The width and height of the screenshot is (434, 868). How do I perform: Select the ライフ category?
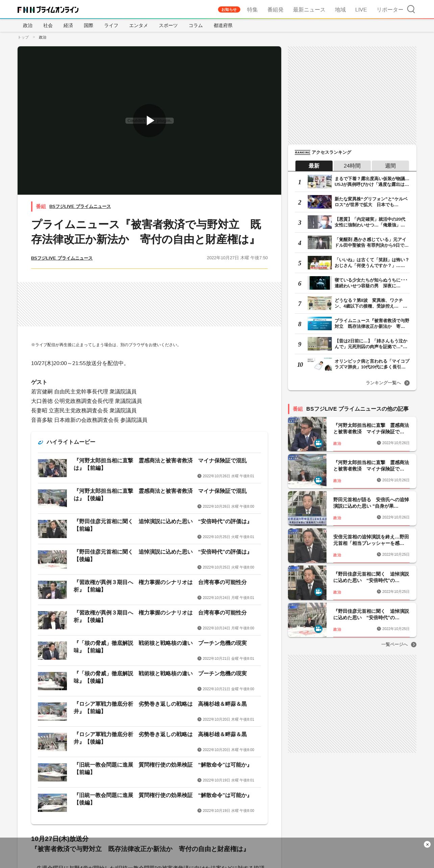pos(111,25)
